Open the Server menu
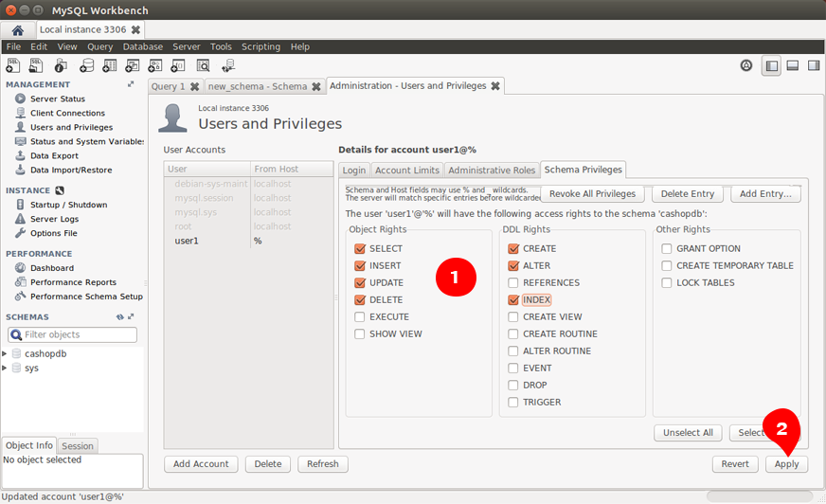Image resolution: width=826 pixels, height=504 pixels. pyautogui.click(x=187, y=46)
